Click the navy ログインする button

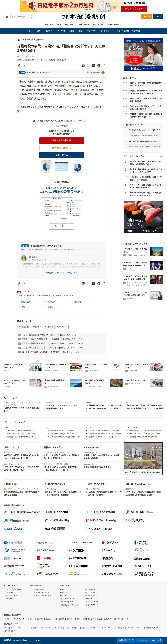[62, 155]
